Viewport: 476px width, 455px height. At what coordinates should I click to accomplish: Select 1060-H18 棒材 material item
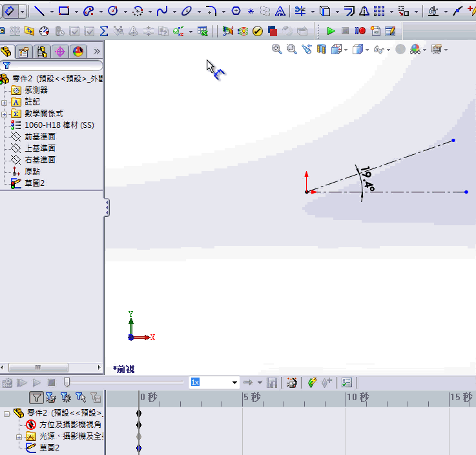click(59, 125)
